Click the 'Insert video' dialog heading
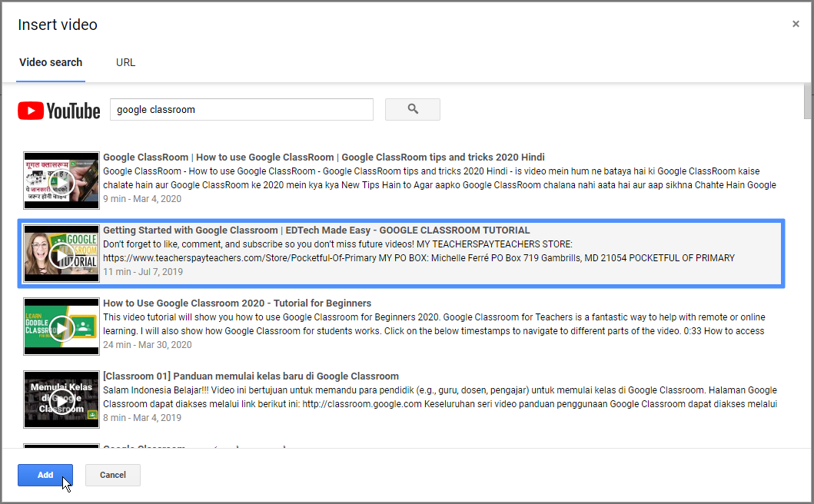The height and width of the screenshot is (504, 814). pyautogui.click(x=58, y=25)
